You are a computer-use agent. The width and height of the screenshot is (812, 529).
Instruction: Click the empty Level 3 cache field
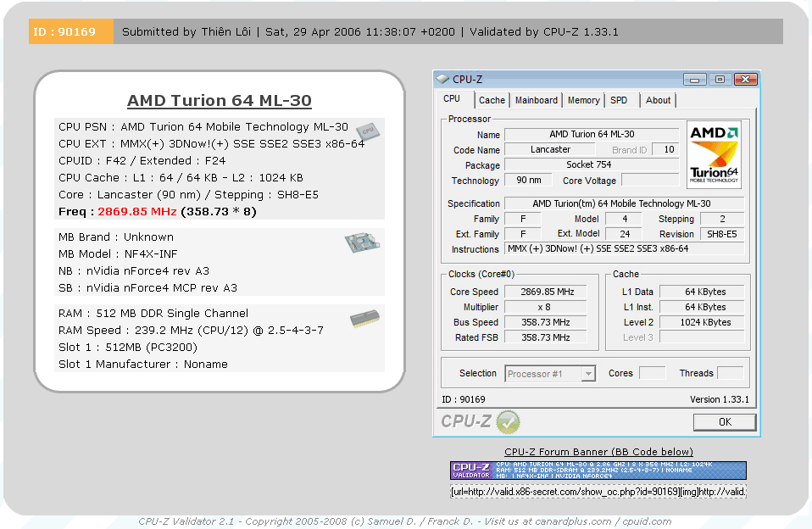[702, 337]
